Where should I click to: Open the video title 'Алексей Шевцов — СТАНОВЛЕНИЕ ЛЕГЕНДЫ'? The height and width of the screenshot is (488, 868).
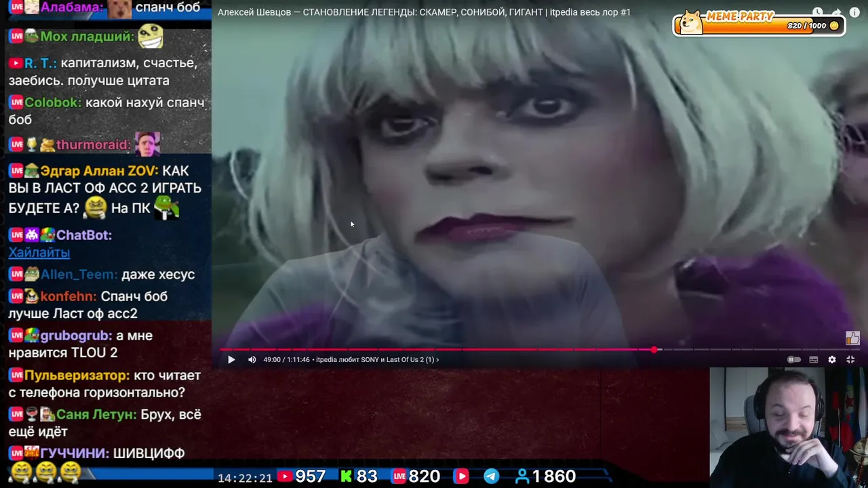(424, 12)
